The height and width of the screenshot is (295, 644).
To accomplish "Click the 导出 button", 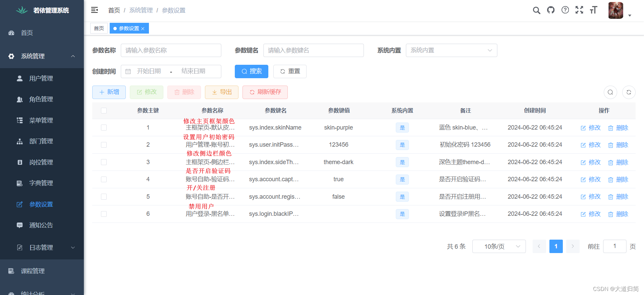I will 222,92.
